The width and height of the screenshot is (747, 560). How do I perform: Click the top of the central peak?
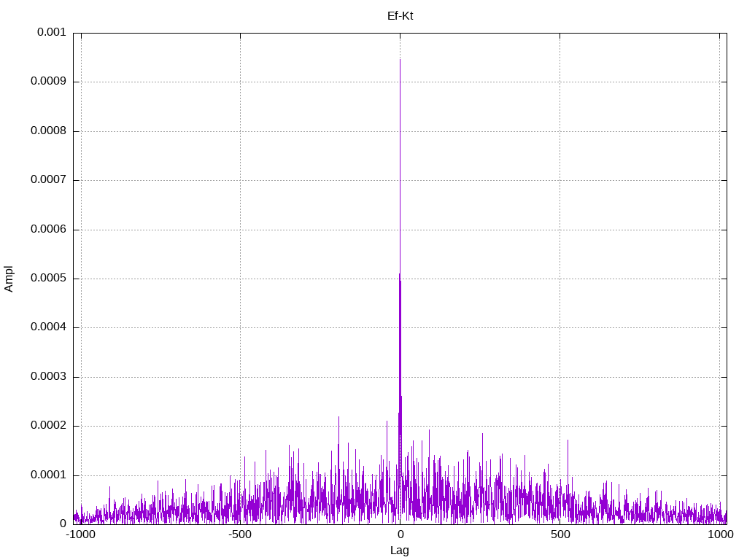pyautogui.click(x=400, y=61)
